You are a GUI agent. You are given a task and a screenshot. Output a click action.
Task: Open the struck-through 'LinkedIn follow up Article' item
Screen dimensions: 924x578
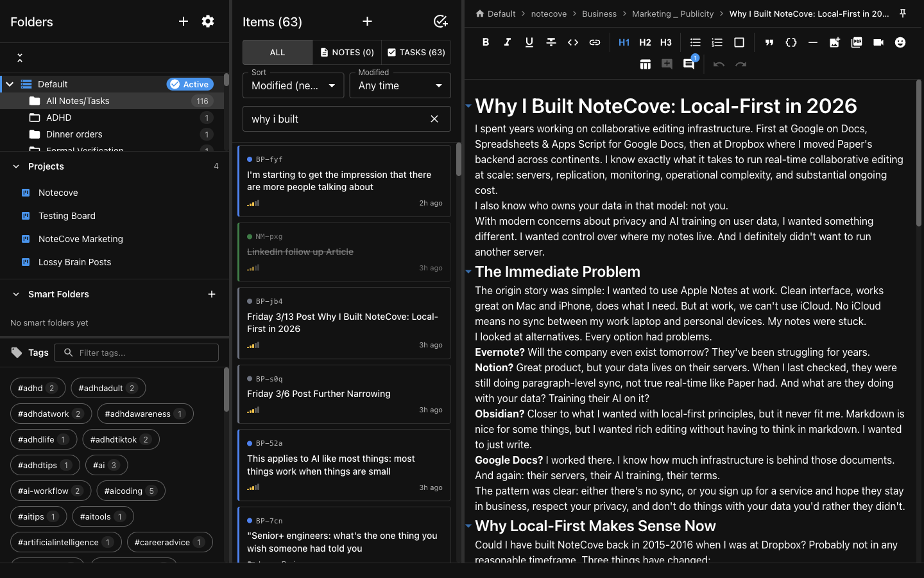tap(344, 252)
